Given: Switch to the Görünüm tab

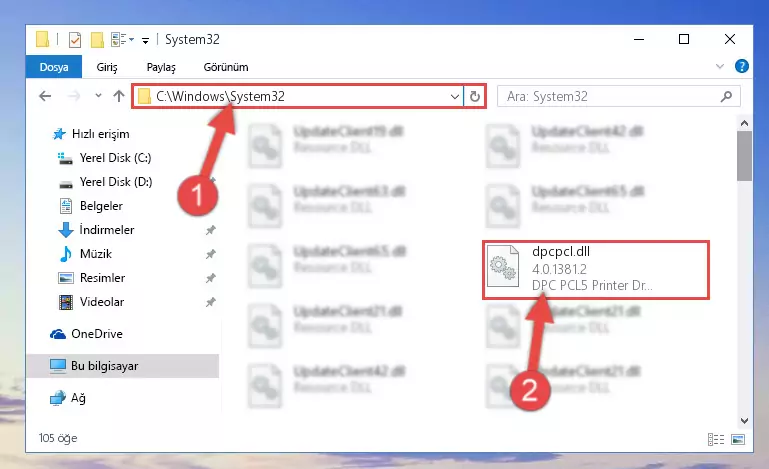Looking at the screenshot, I should point(226,67).
